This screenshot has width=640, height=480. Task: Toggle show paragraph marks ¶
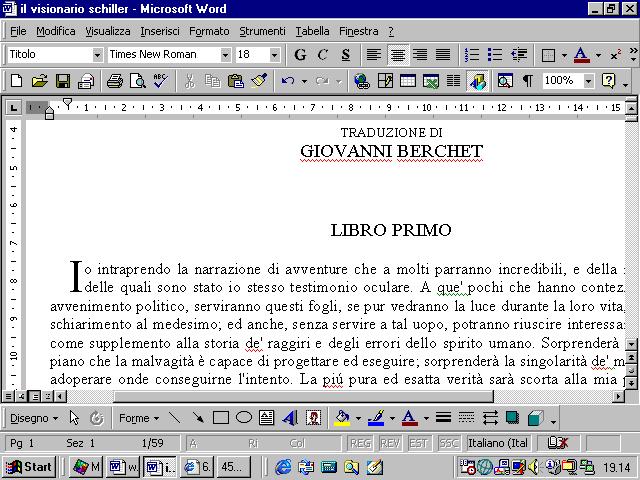coord(528,81)
